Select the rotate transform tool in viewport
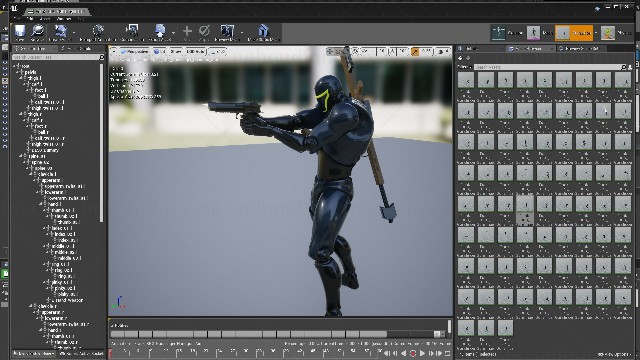The width and height of the screenshot is (640, 360). [x=339, y=51]
